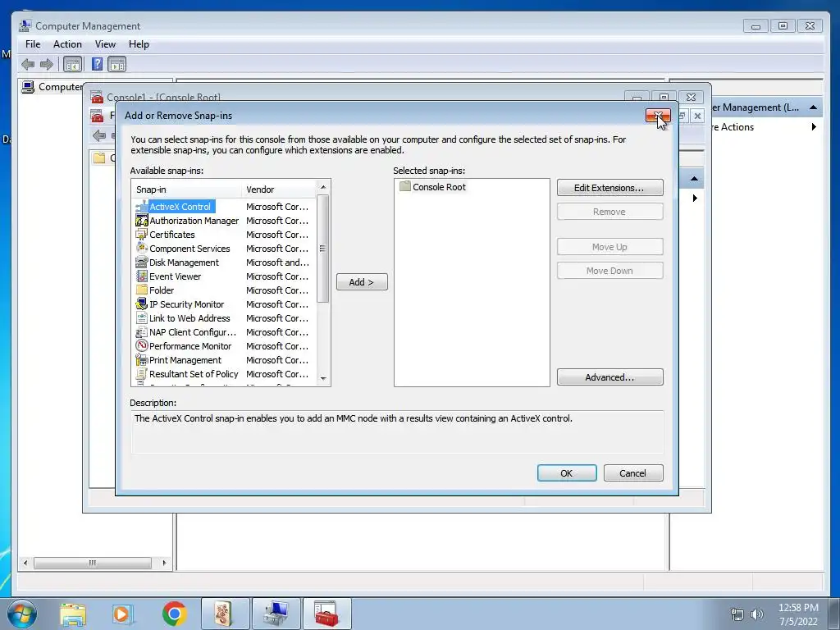Screen dimensions: 840x630
Task: Click the left arrow on Computer Management horizontal scrollbar
Action: coord(25,563)
